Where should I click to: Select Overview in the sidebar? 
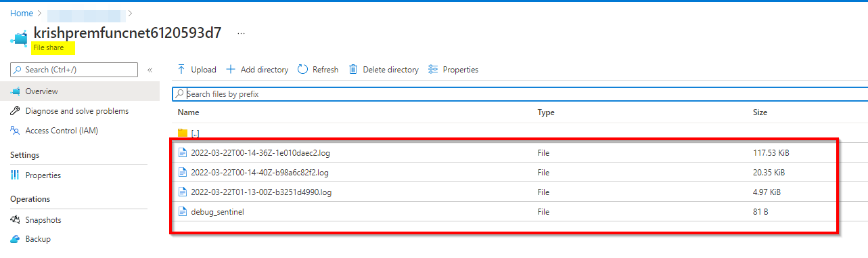point(41,91)
